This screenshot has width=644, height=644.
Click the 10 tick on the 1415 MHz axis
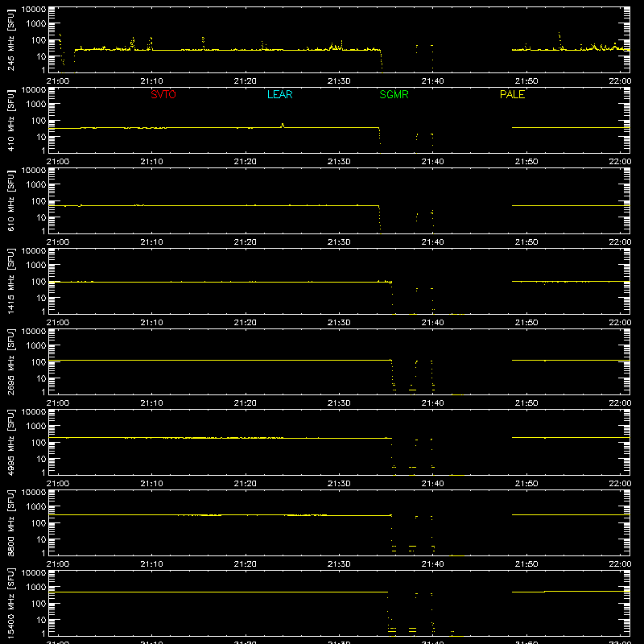pos(41,298)
